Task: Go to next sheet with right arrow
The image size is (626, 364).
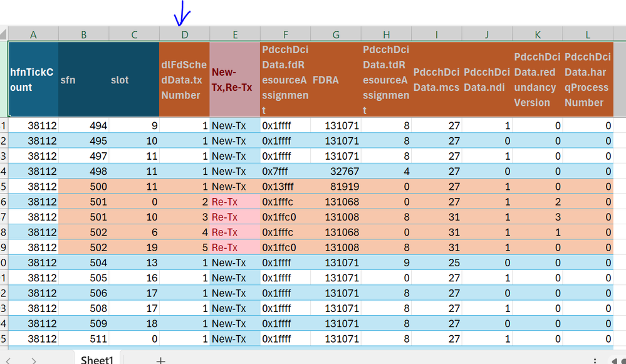Action: point(34,360)
